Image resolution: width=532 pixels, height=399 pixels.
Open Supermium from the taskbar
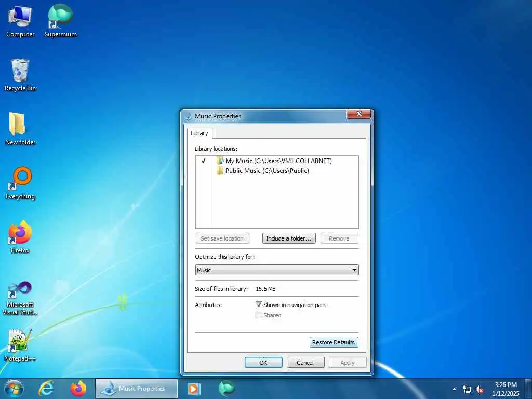tap(227, 389)
